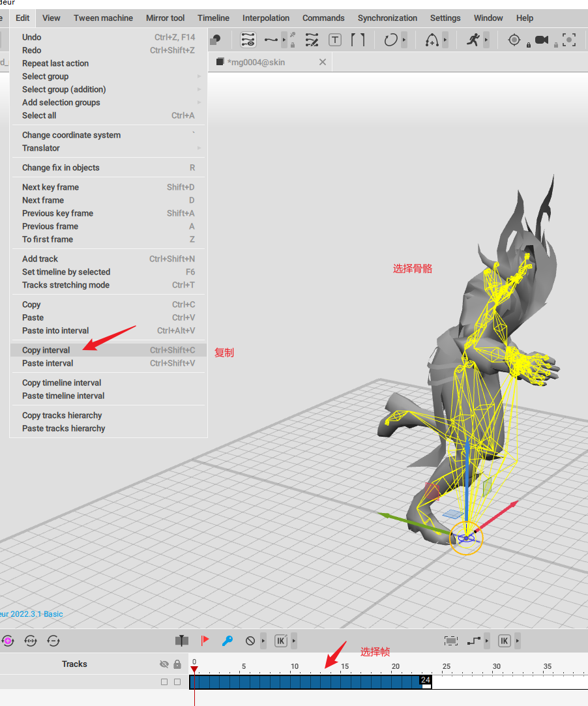The image size is (588, 706).
Task: Expand the lasso rotation dropdown arrow
Action: 404,40
